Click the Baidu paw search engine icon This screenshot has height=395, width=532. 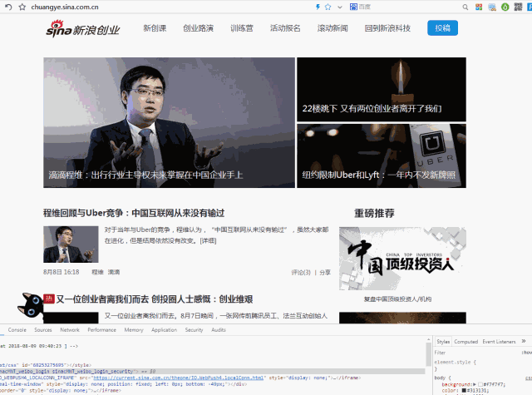pyautogui.click(x=353, y=7)
